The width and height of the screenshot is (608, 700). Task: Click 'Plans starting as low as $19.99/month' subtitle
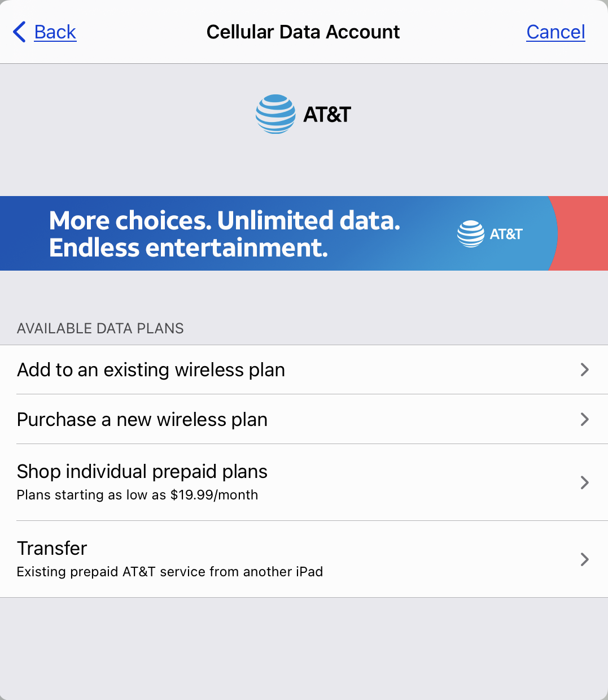click(137, 495)
